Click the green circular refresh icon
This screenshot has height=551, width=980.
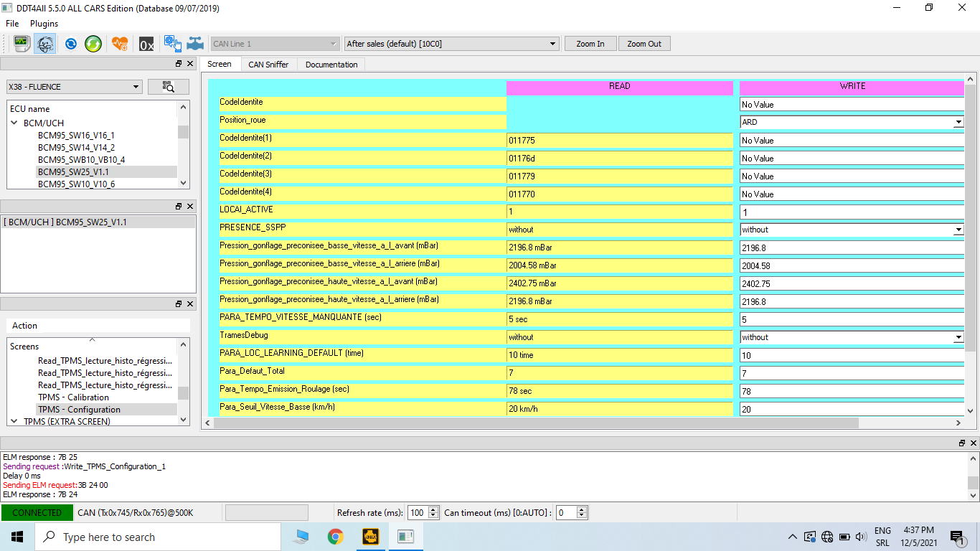(x=93, y=44)
